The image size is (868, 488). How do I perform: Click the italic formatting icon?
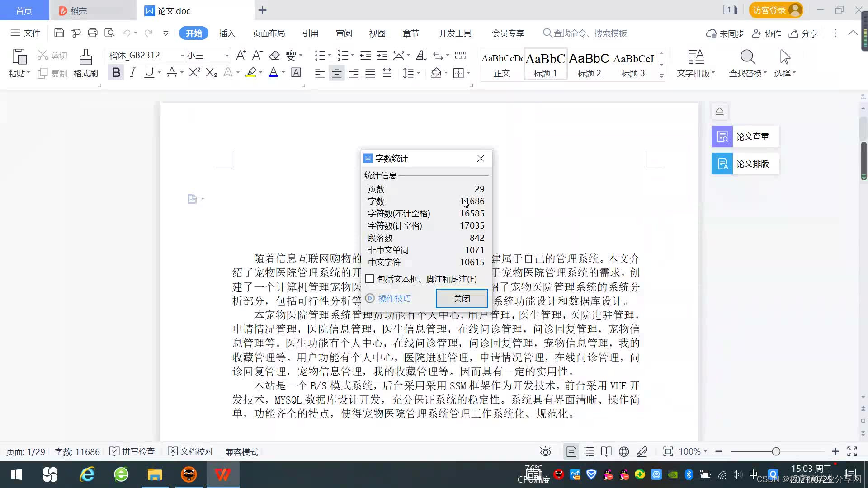(x=132, y=73)
